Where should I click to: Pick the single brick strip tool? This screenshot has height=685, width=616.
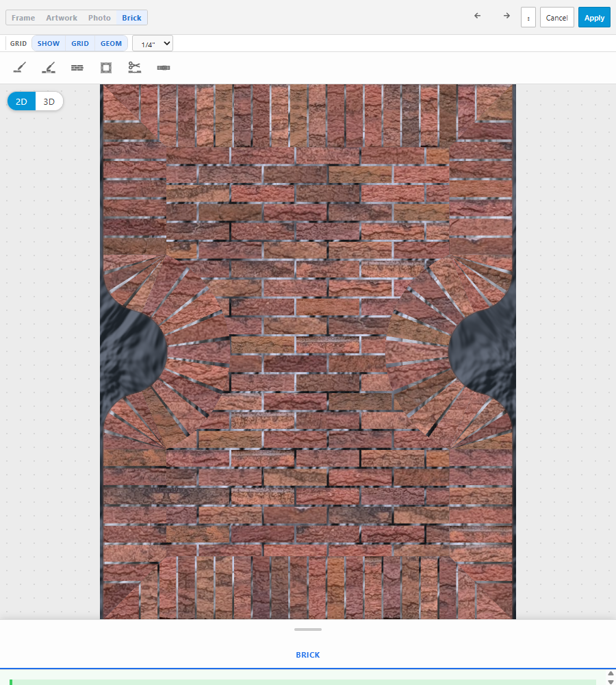(x=164, y=68)
